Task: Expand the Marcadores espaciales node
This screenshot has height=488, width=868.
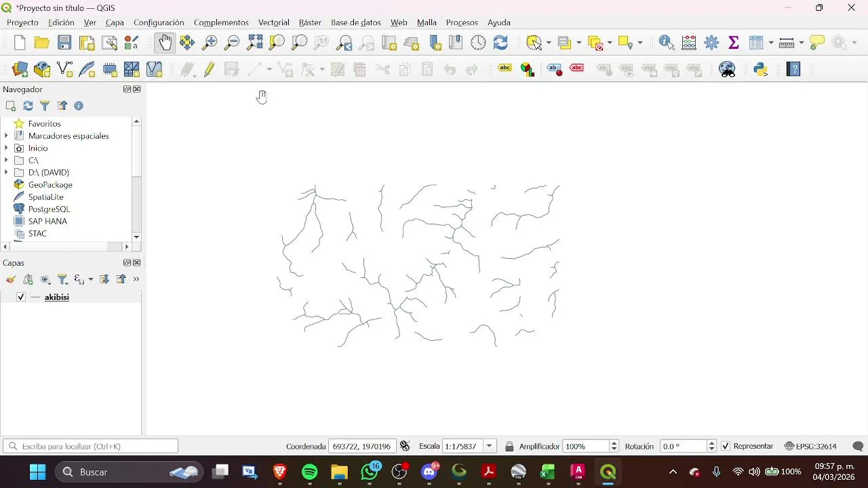Action: 6,136
